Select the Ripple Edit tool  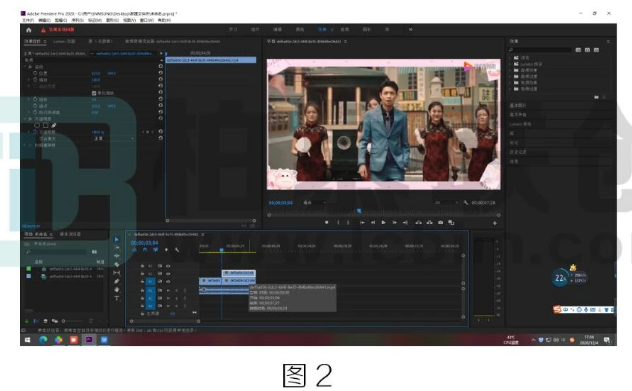[117, 256]
